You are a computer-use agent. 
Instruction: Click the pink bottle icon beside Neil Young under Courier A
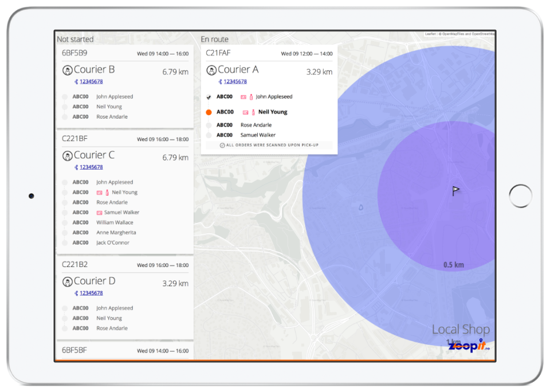click(253, 112)
